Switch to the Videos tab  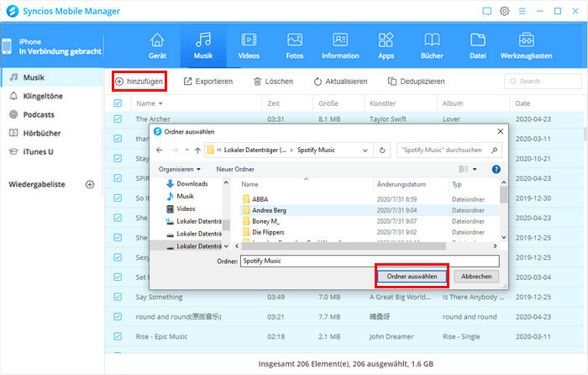click(249, 46)
